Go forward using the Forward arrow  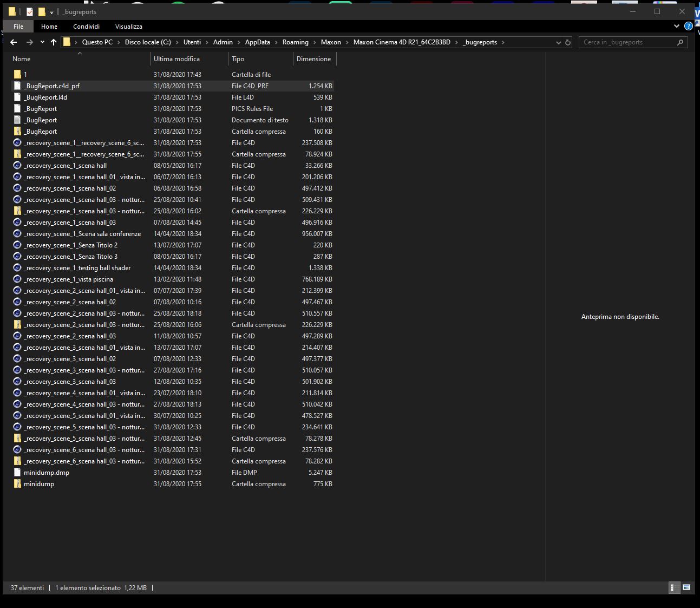point(30,42)
